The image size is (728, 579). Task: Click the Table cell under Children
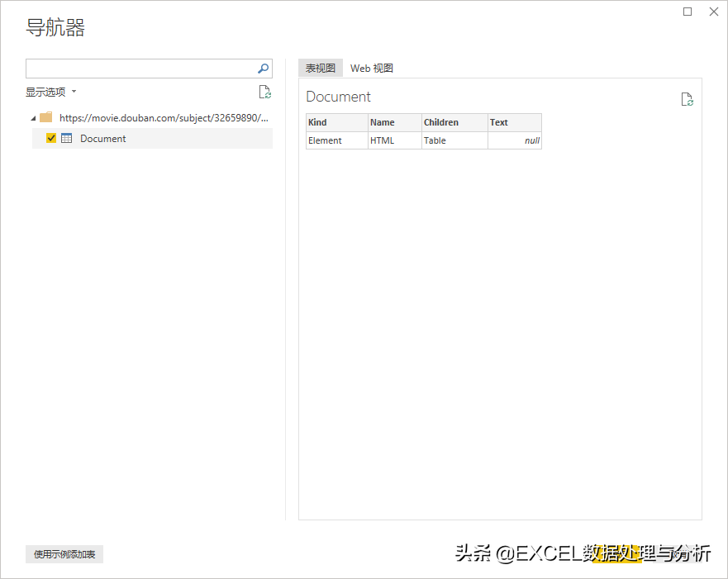[x=454, y=140]
